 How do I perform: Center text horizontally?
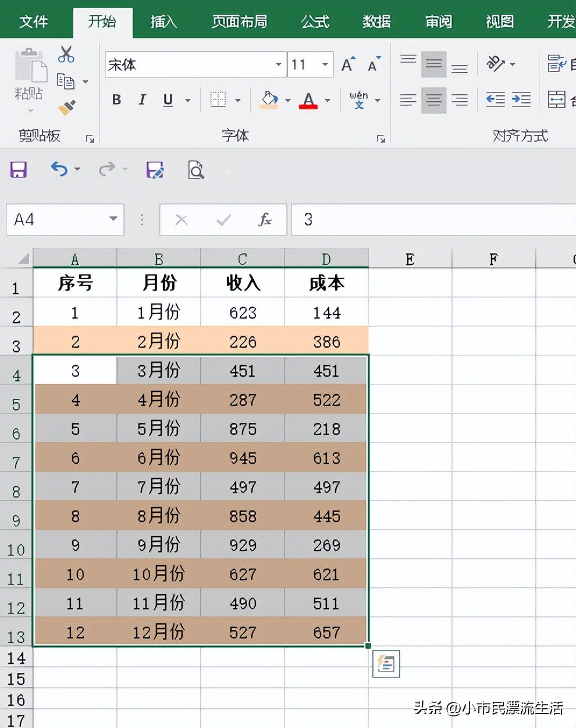click(x=434, y=100)
